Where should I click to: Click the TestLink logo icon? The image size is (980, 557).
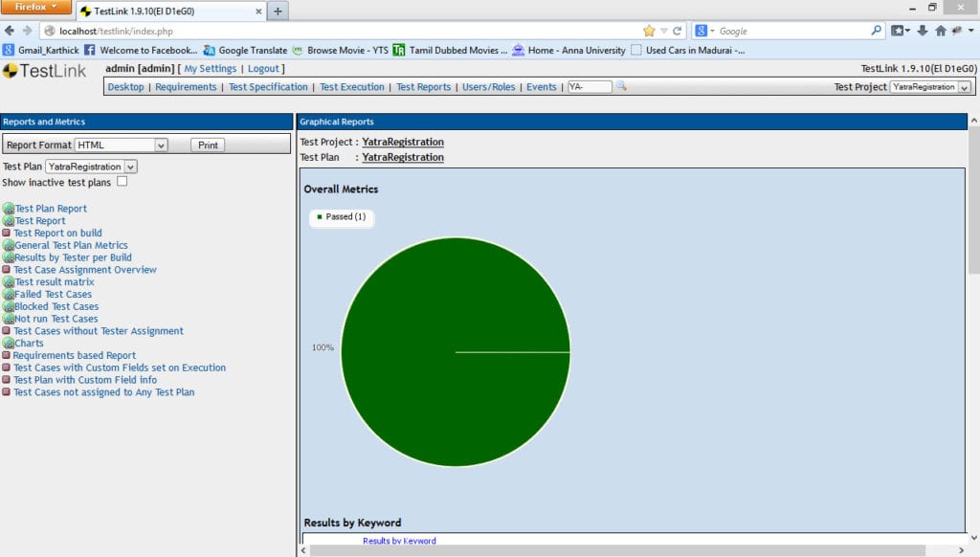[x=11, y=72]
